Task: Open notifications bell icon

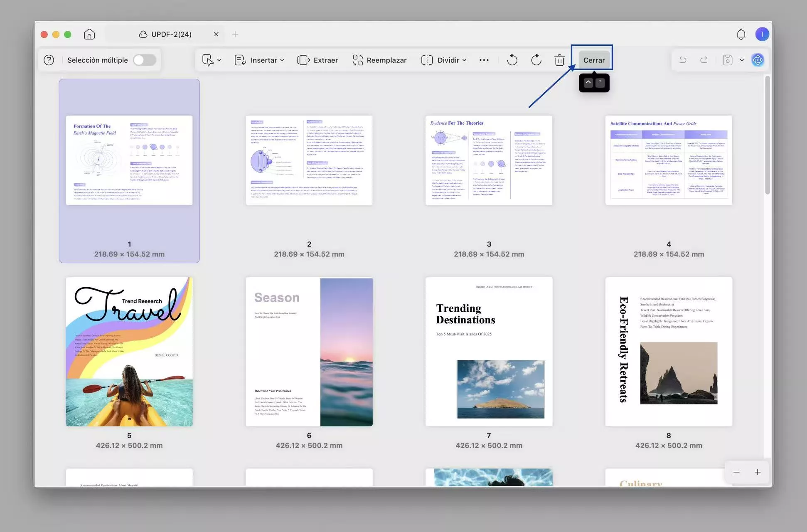Action: [x=741, y=34]
